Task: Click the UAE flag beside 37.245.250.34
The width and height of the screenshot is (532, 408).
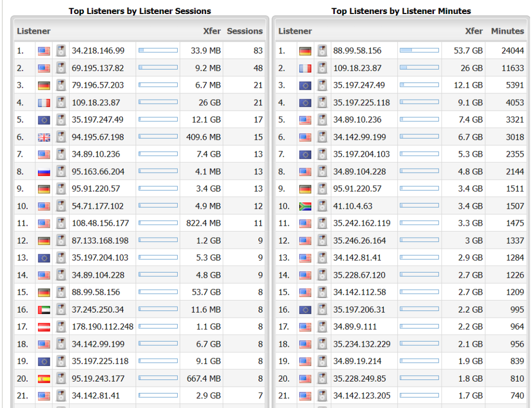Action: [x=44, y=310]
